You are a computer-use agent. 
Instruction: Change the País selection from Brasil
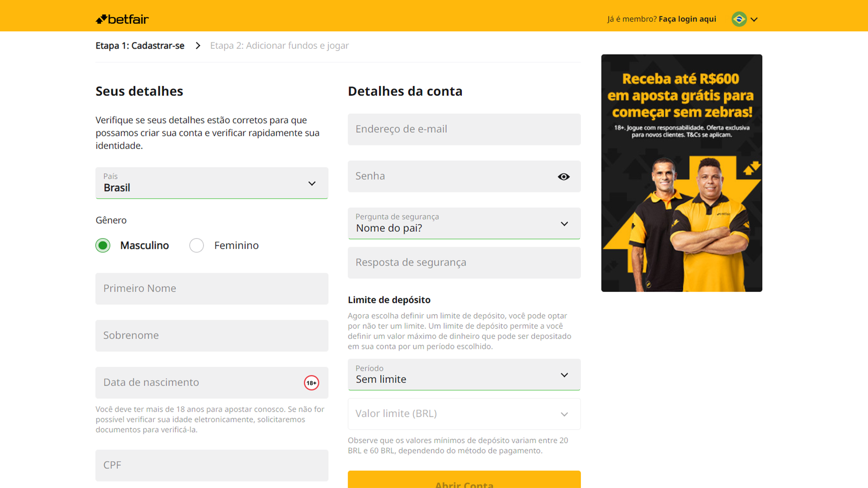pyautogui.click(x=211, y=183)
